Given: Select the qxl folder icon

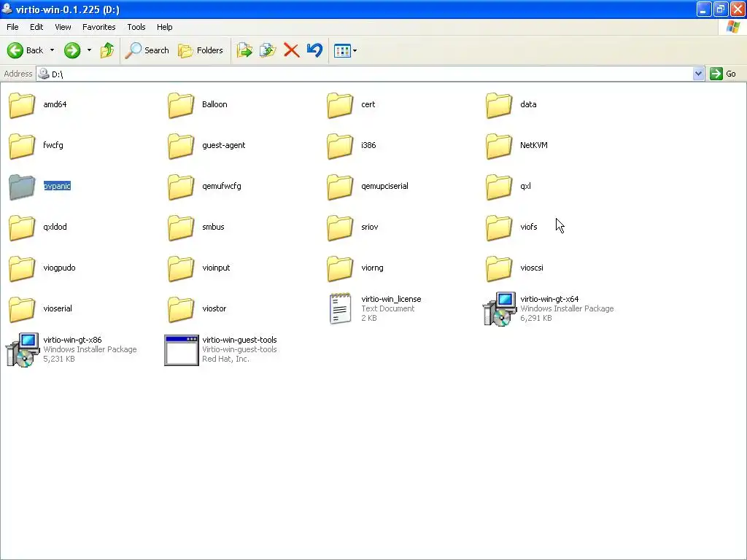Looking at the screenshot, I should [499, 187].
